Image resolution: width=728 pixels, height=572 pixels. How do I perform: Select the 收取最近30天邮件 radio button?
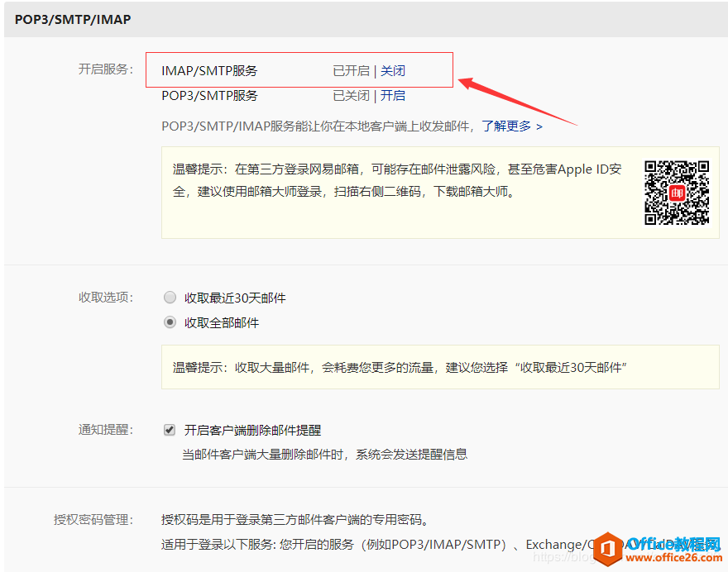170,298
